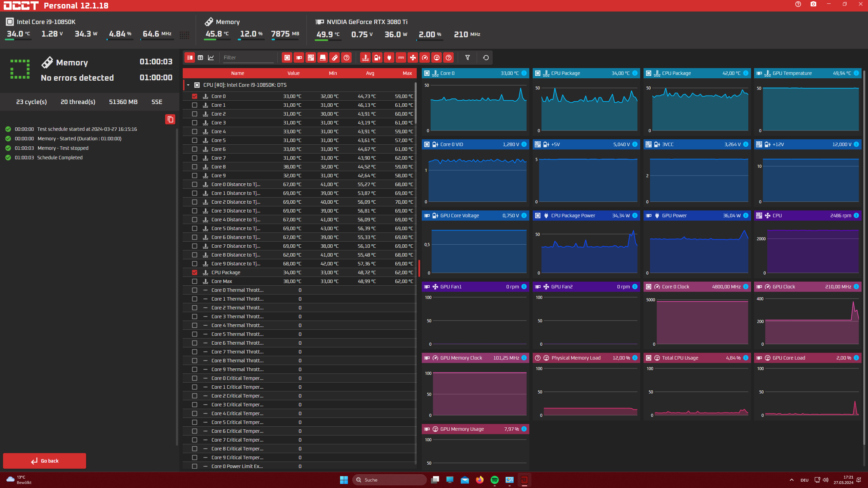Sort sensors by the Max column header
The image size is (868, 488).
(x=407, y=73)
